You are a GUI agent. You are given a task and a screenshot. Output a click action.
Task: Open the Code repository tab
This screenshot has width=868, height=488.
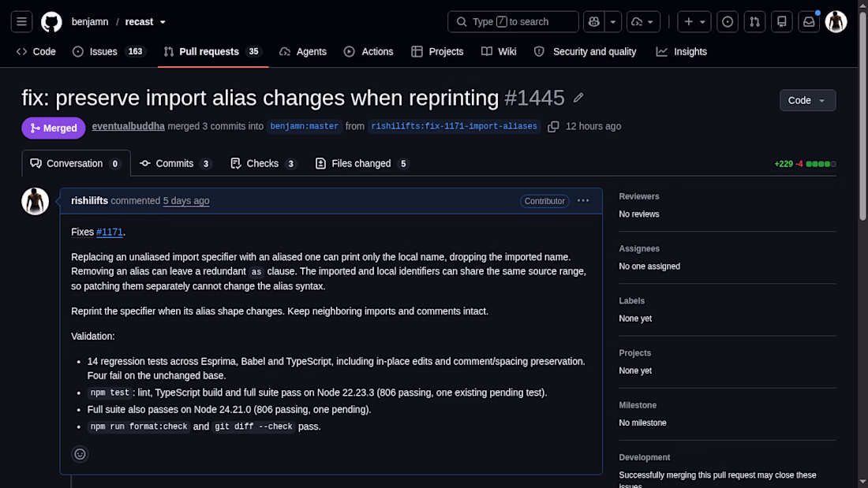36,51
